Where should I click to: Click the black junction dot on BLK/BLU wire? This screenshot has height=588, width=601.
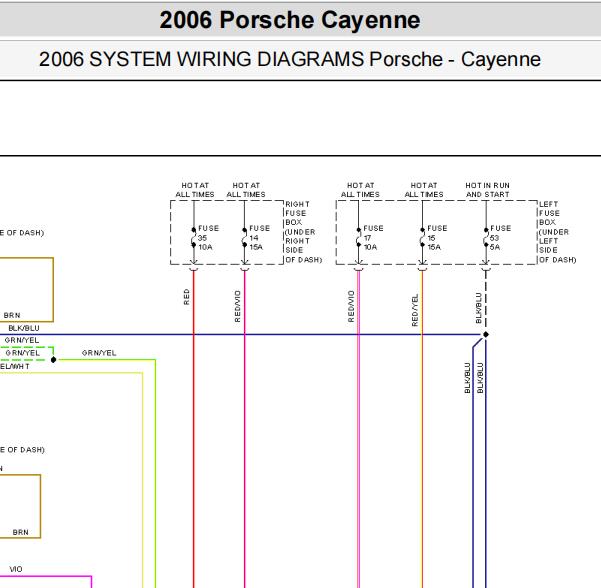486,334
